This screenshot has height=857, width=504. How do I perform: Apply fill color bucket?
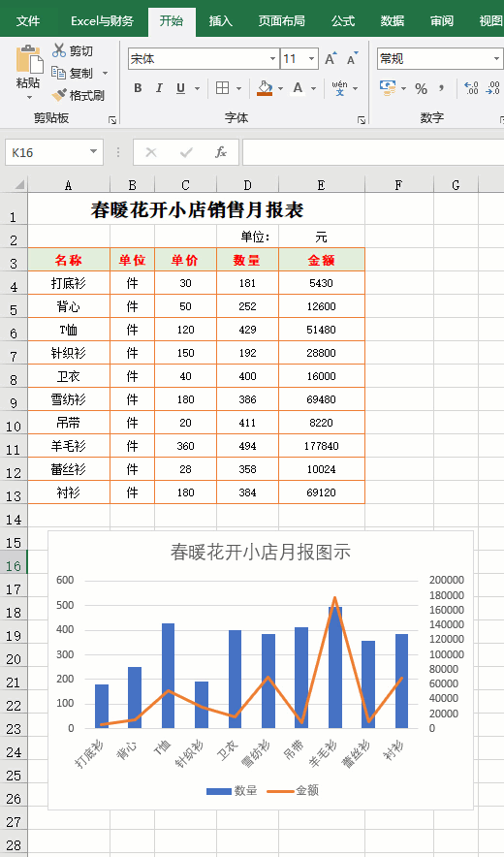265,88
